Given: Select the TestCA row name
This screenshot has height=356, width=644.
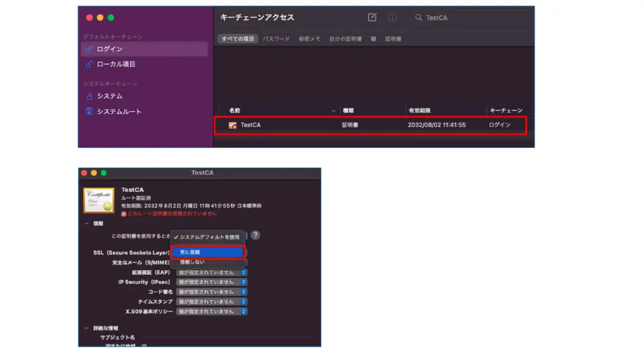Looking at the screenshot, I should (251, 125).
